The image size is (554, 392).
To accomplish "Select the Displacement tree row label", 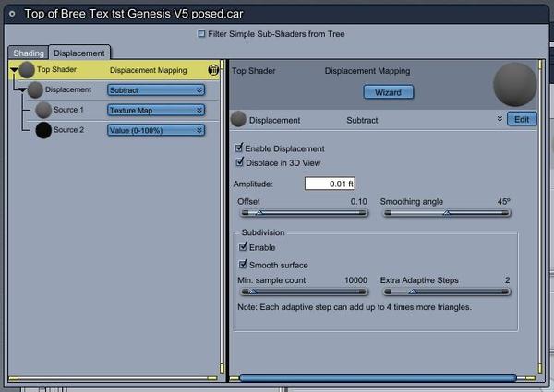I will point(68,89).
